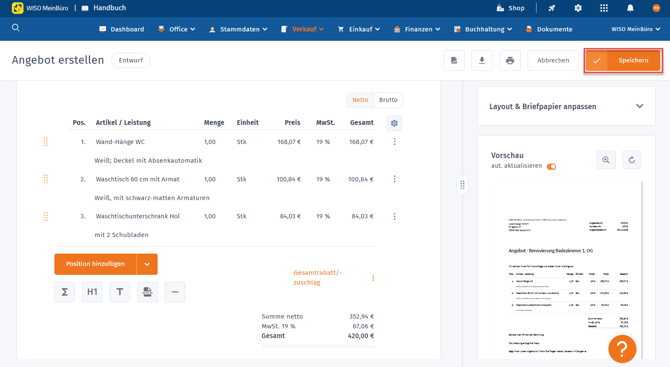Select the article name Wand-Hänge WC
This screenshot has width=670, height=367.
[120, 142]
